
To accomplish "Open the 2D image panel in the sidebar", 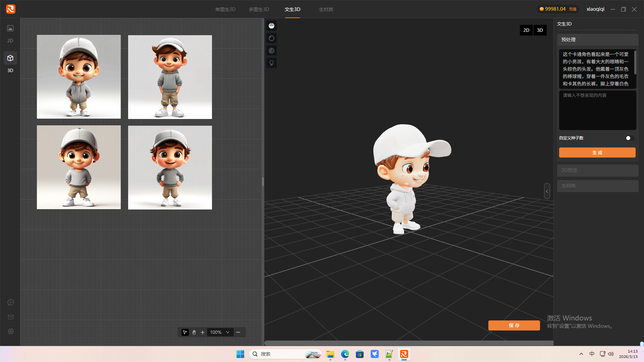I will tap(10, 28).
